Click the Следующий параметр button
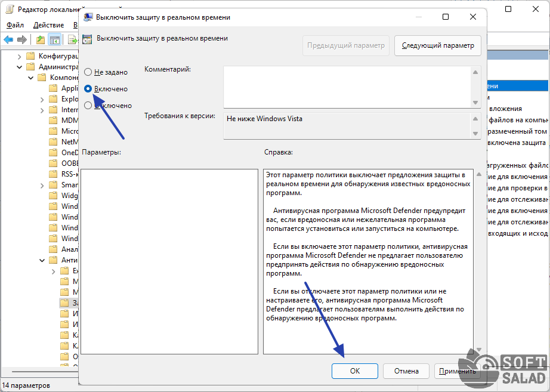The image size is (550, 392). coord(438,45)
